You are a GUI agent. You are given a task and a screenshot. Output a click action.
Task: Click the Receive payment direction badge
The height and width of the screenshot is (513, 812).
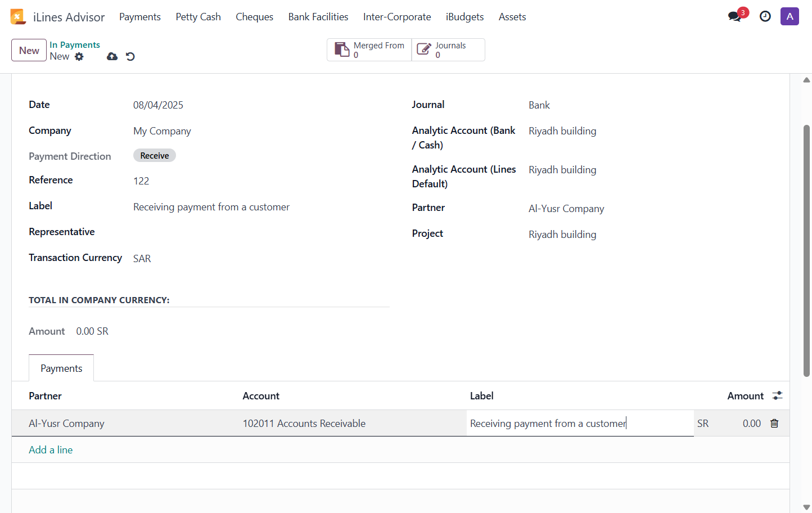click(x=155, y=156)
